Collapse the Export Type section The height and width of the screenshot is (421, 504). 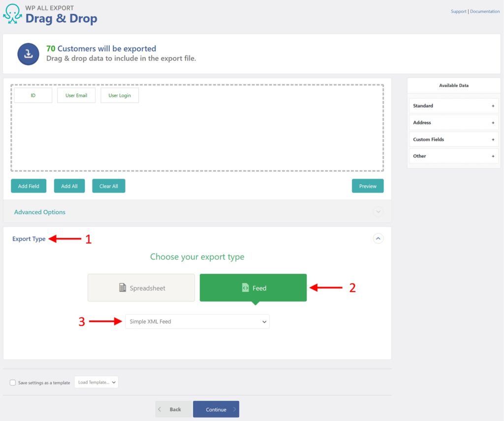coord(378,238)
